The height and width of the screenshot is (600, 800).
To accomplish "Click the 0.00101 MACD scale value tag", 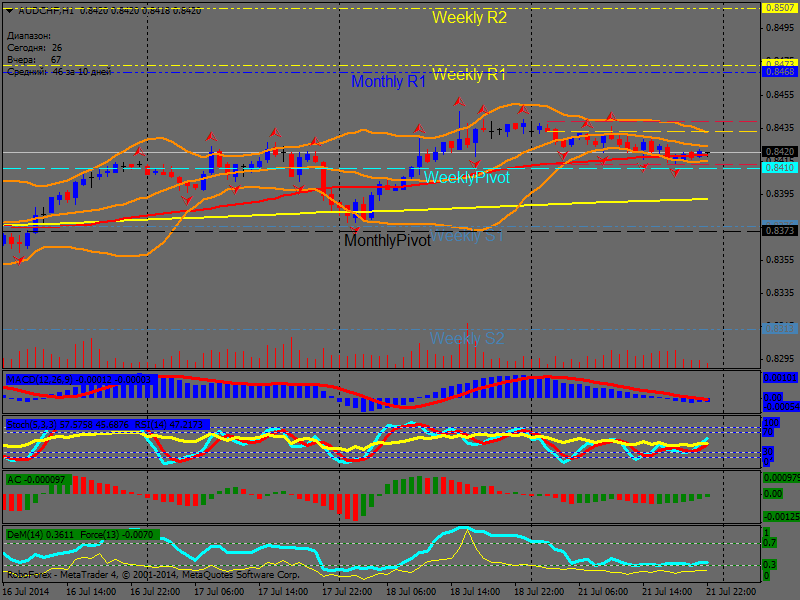I will 780,378.
